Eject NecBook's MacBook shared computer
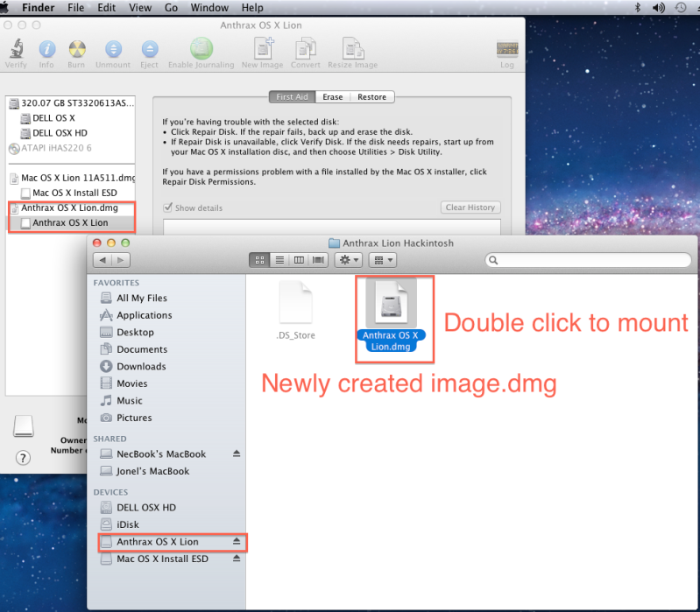 [x=237, y=454]
